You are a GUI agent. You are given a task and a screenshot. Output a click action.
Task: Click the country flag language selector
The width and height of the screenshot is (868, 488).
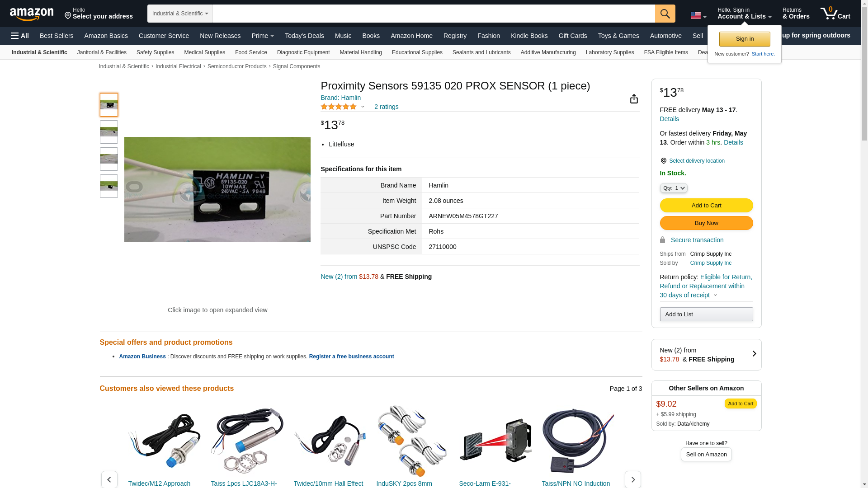[x=698, y=15]
